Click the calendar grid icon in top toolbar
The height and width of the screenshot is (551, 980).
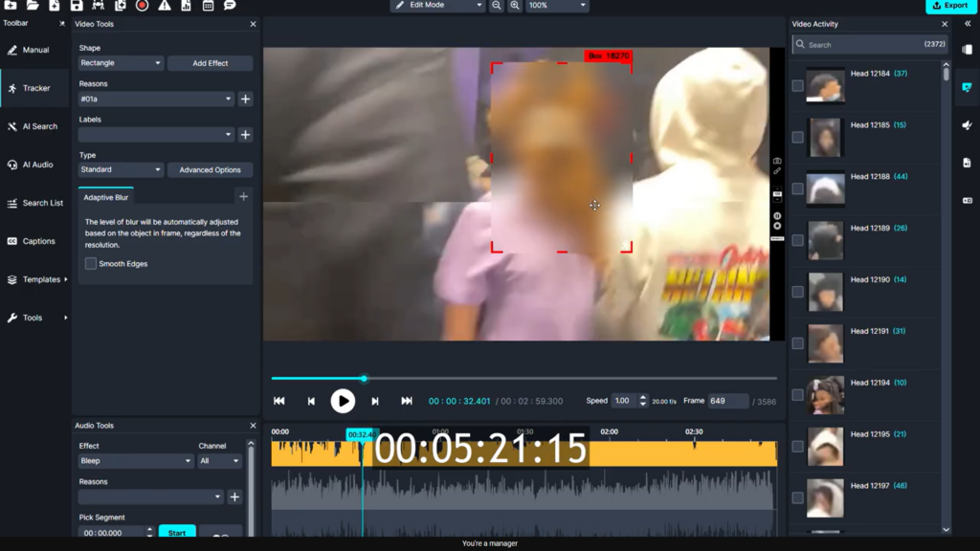point(208,5)
